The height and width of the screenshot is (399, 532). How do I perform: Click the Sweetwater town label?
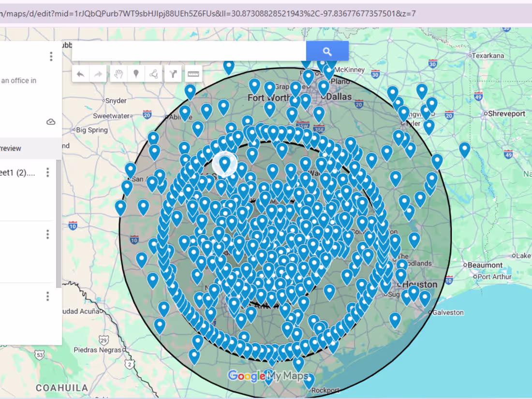point(112,116)
